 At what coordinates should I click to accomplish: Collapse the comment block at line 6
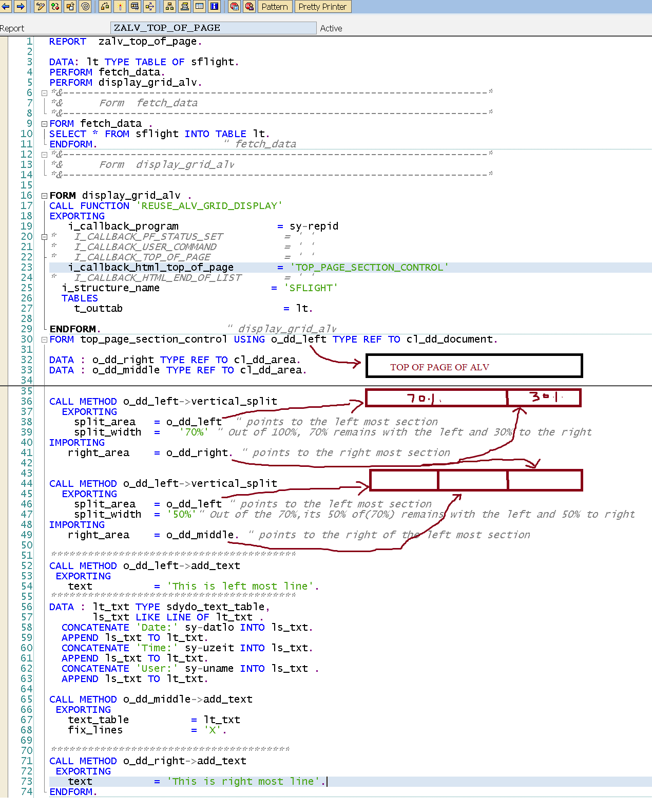(45, 93)
